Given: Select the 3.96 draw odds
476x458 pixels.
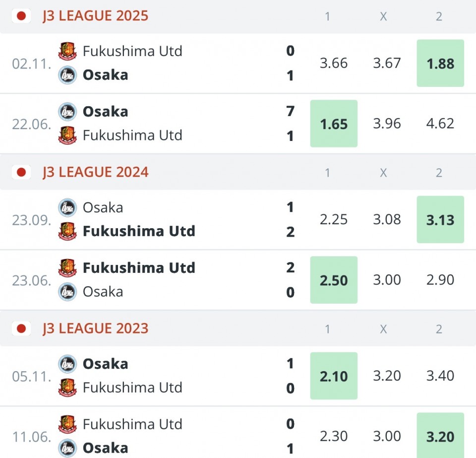Looking at the screenshot, I should (387, 124).
